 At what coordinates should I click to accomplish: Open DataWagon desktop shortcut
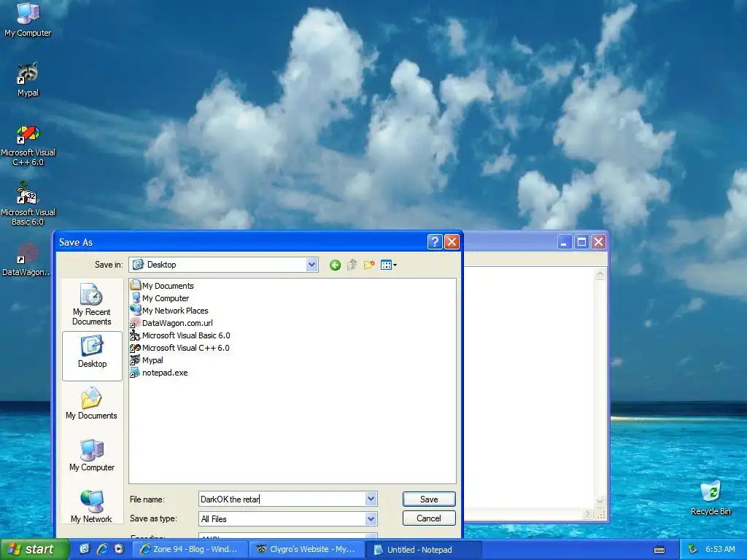[x=26, y=260]
